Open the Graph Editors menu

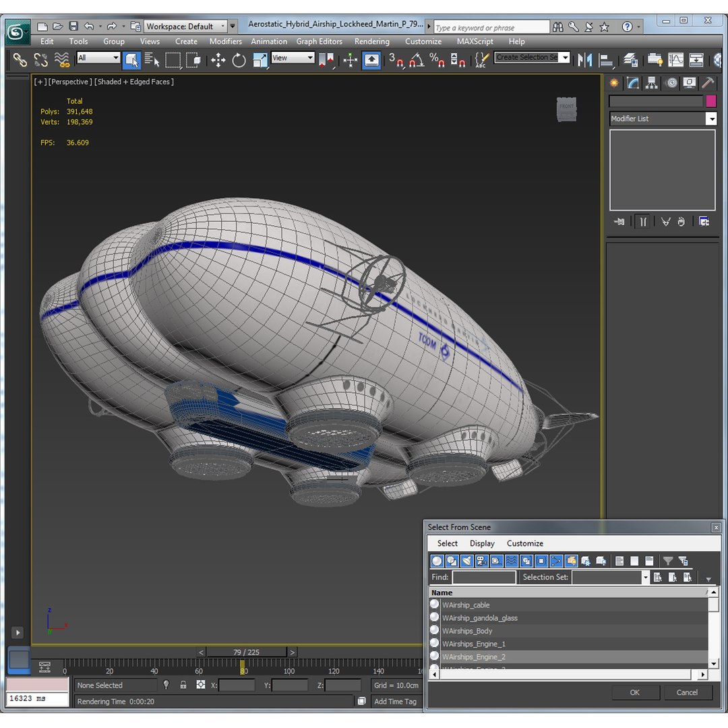point(320,41)
